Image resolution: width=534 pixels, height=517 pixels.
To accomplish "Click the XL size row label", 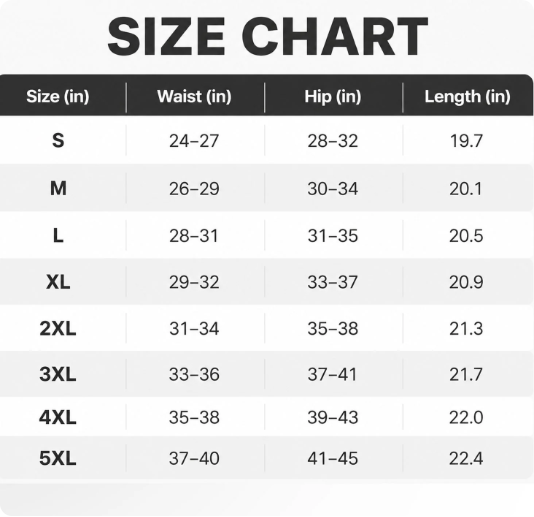I will point(58,282).
